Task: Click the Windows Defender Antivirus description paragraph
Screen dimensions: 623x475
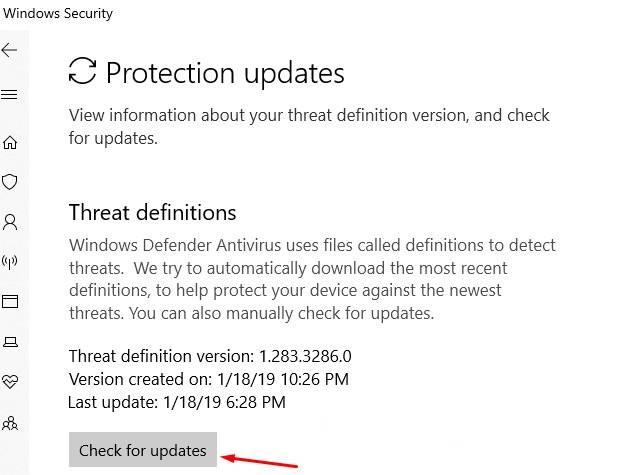Action: point(312,279)
